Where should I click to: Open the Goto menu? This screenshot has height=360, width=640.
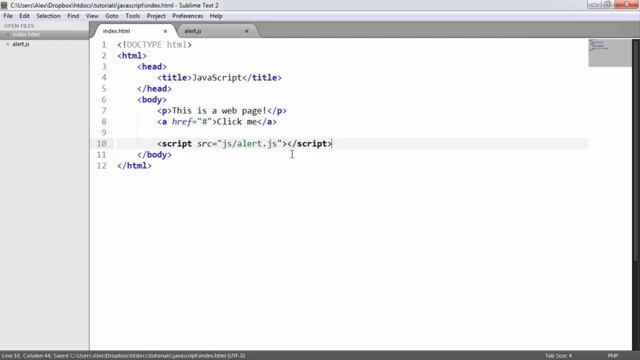[x=111, y=16]
